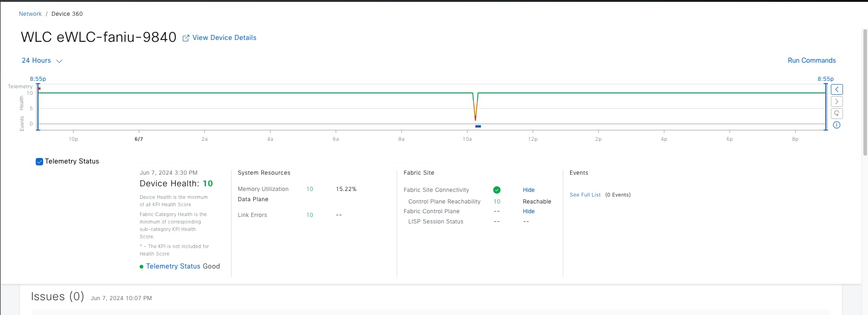Click the green Fabric Site Connectivity check icon
This screenshot has width=868, height=315.
(x=497, y=190)
